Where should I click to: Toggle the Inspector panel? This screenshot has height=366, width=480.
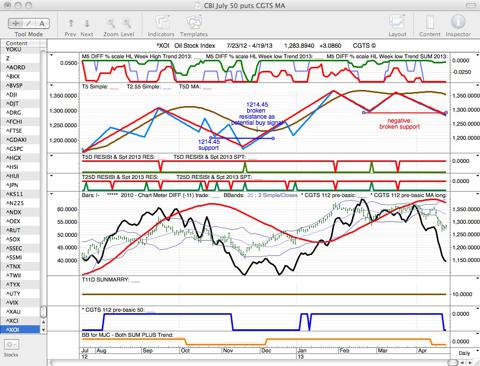(x=458, y=22)
